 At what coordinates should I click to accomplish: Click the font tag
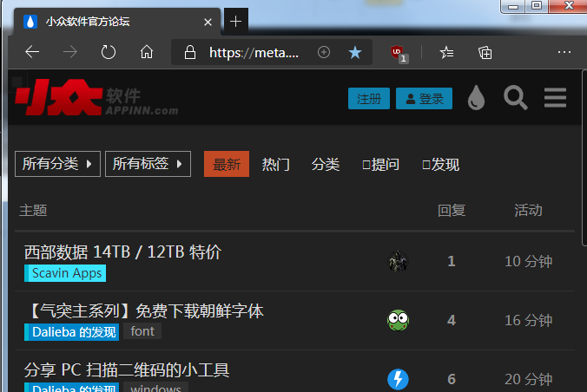pos(142,331)
